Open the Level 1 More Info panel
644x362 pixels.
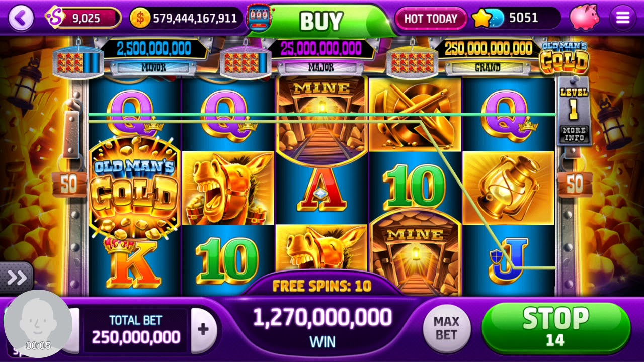(574, 111)
